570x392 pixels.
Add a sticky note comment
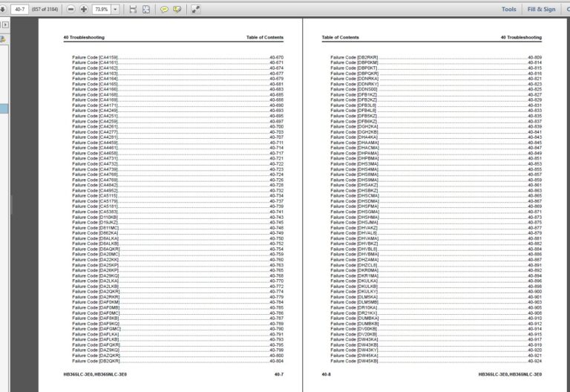click(164, 9)
